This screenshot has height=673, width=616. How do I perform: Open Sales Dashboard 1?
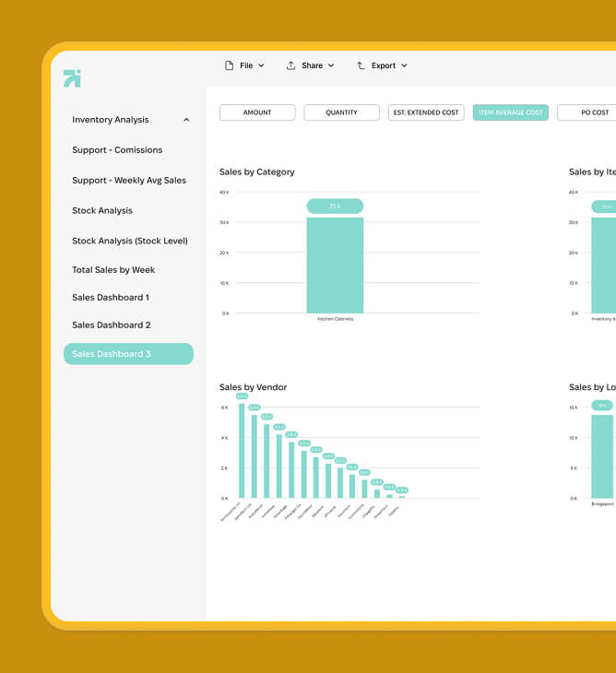pos(111,298)
